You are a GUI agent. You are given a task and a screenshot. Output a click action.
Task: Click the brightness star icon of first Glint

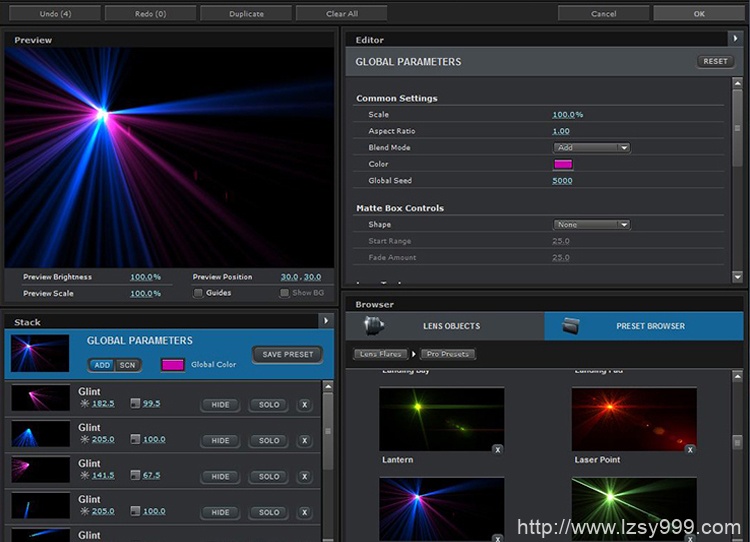84,404
